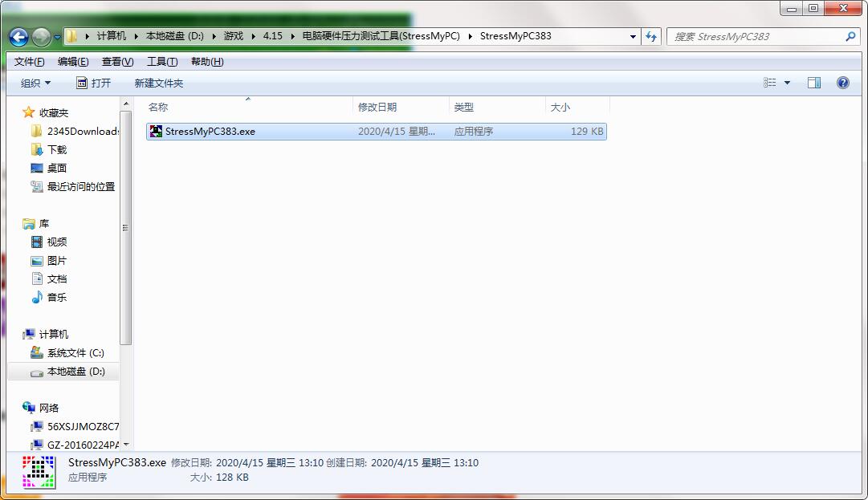868x500 pixels.
Task: Click the 收藏夹 star icon
Action: pos(28,113)
